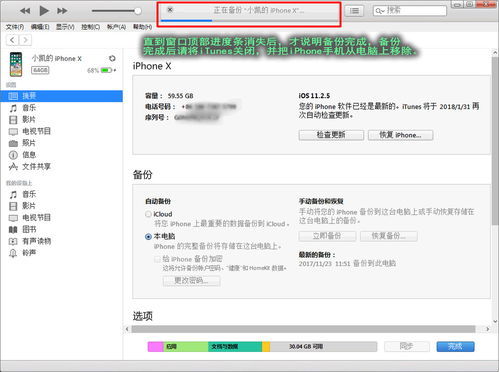Screen dimensions: 499x372
Task: Click the 同步 button
Action: pyautogui.click(x=407, y=347)
